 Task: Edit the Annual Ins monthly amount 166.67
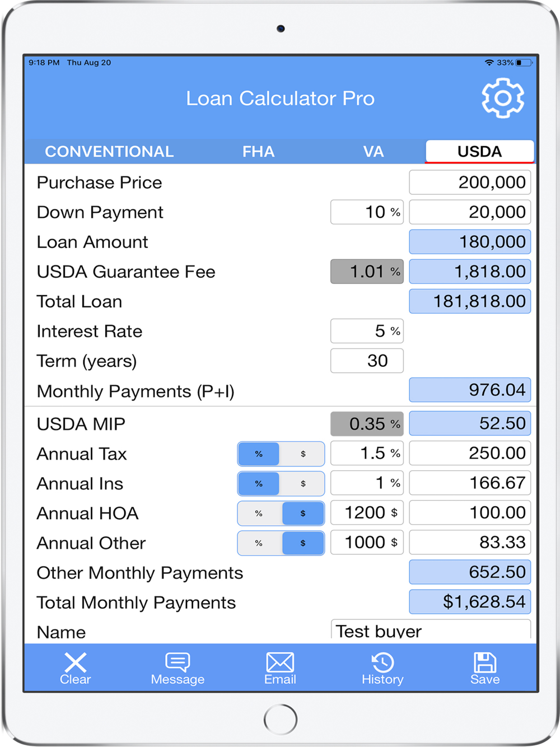tap(470, 483)
